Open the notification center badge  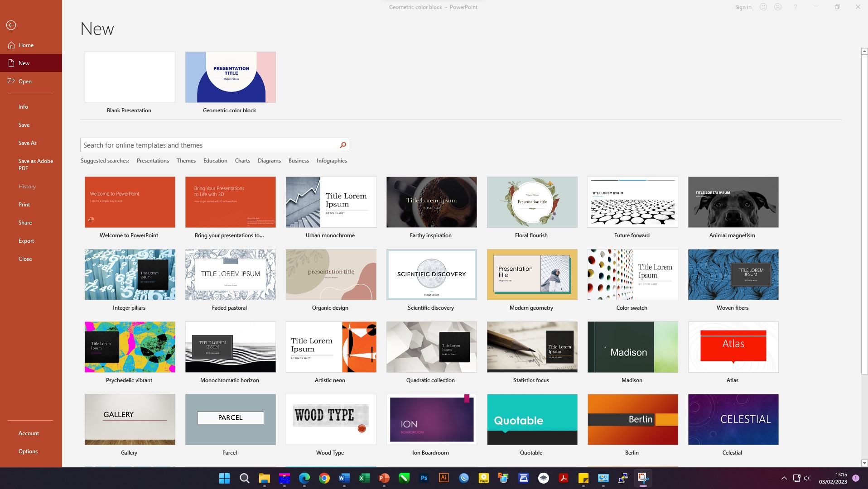(x=855, y=478)
